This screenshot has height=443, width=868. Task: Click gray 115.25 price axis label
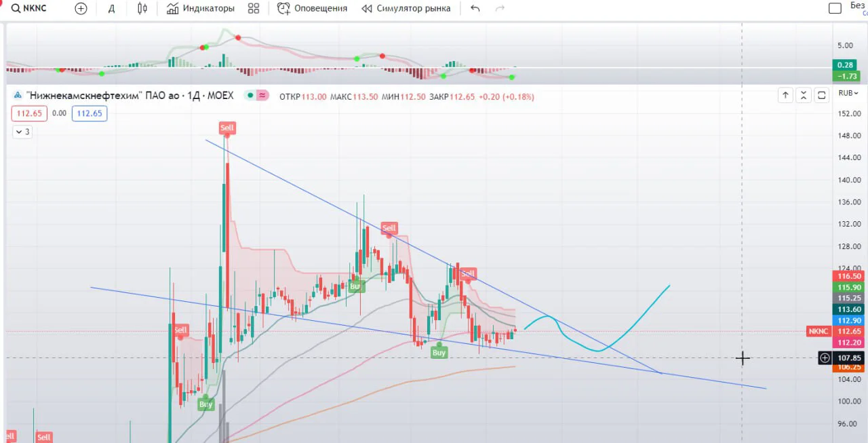[x=849, y=298]
